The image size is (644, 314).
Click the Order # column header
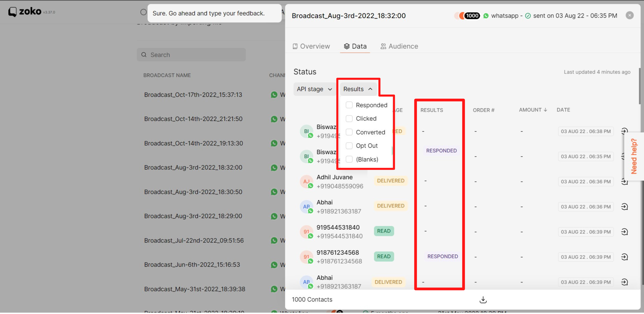tap(483, 110)
